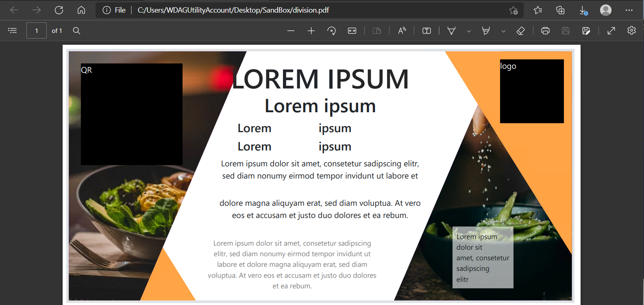This screenshot has height=305, width=644.
Task: Open the browser home page
Action: pyautogui.click(x=81, y=10)
